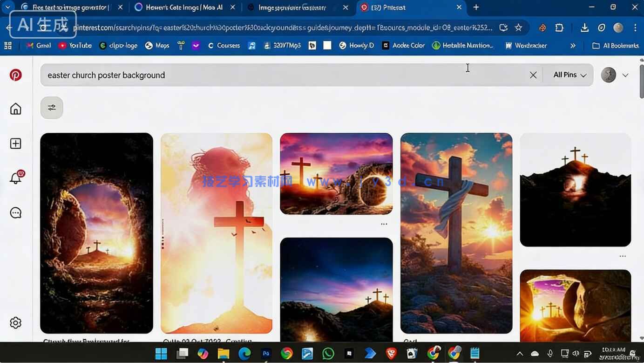
Task: Clear the search query with the X
Action: 533,75
